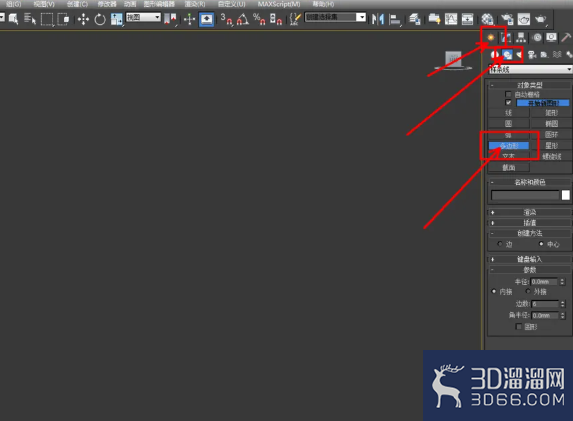Switch to the Hierarchy command panel tab
Screen dimensions: 573x421
click(521, 37)
